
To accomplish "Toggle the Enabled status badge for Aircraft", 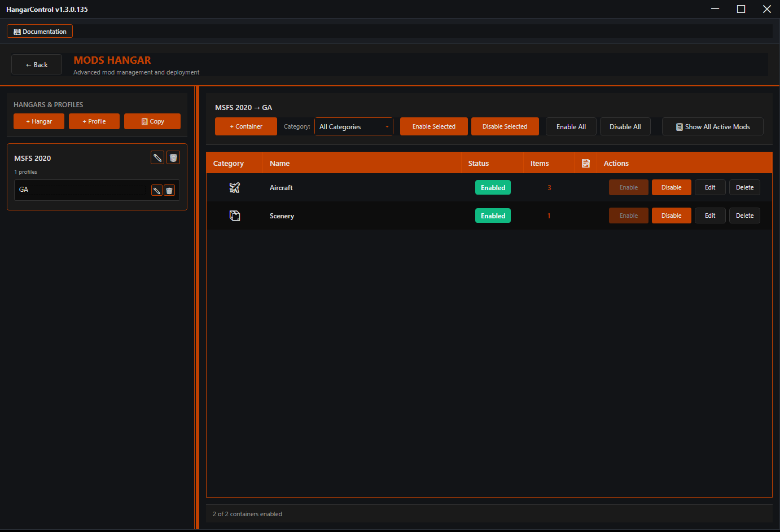I will (x=493, y=187).
